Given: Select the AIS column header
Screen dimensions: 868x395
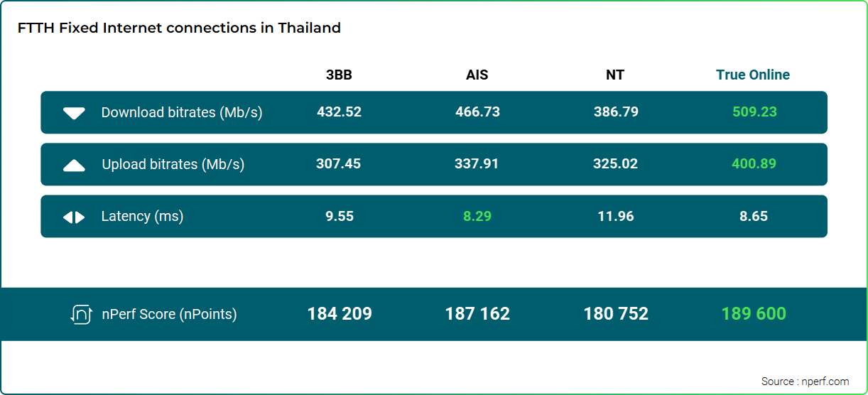Looking at the screenshot, I should click(x=477, y=75).
